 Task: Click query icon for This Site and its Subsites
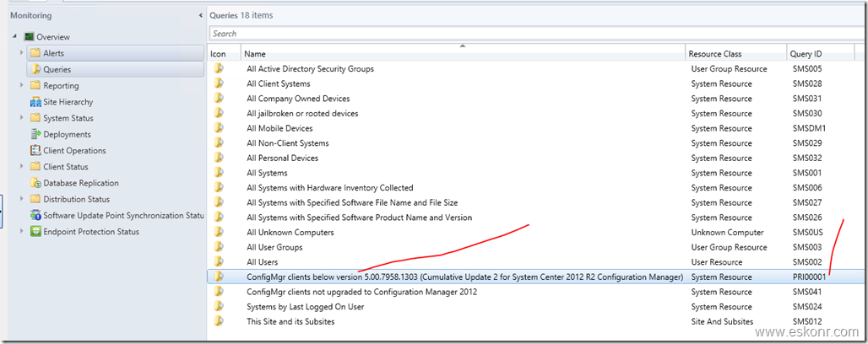tap(220, 321)
